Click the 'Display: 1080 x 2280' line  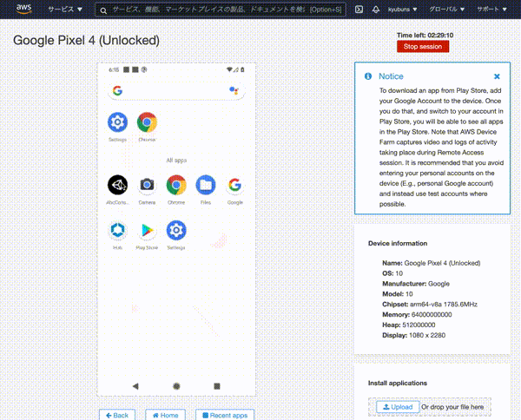click(413, 335)
